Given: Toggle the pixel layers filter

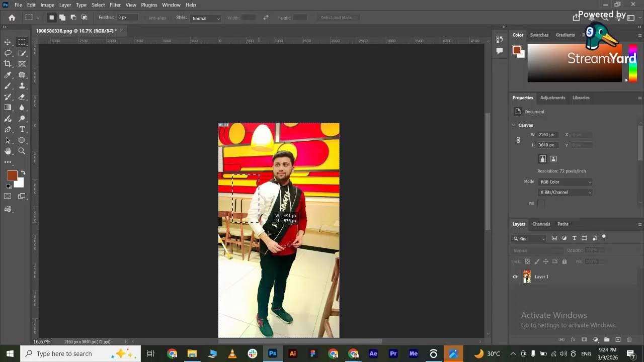Looking at the screenshot, I should pyautogui.click(x=554, y=238).
